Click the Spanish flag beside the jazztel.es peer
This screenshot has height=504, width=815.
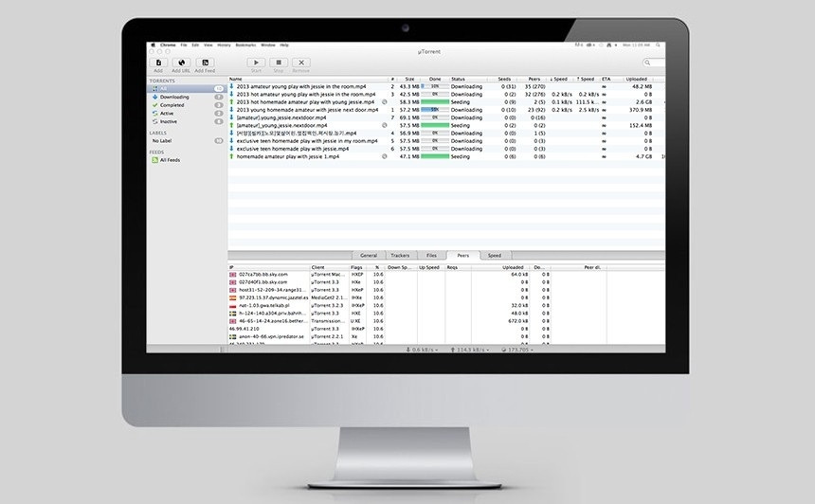[x=233, y=297]
